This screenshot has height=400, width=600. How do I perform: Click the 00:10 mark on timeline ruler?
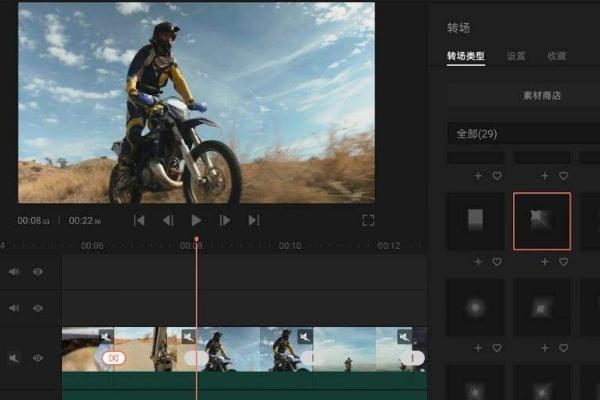290,245
